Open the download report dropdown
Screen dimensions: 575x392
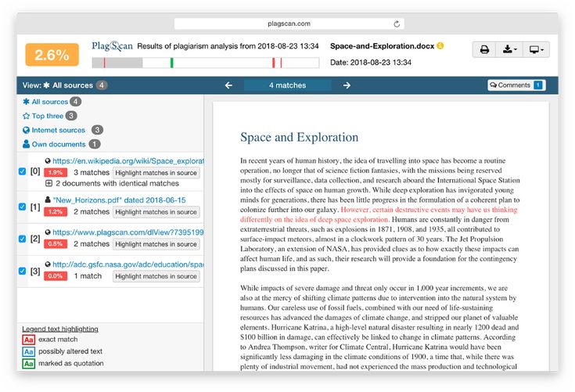click(509, 49)
